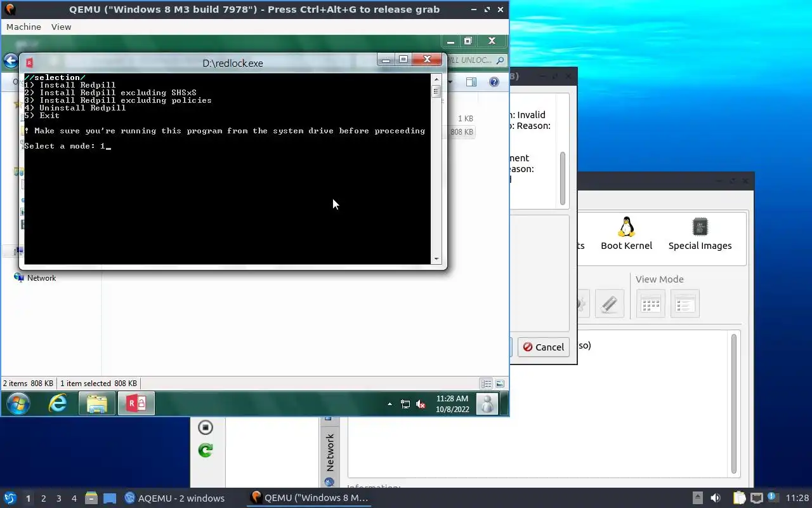Click the AQEMU device list vertical scrollbar
The width and height of the screenshot is (812, 508).
[735, 404]
